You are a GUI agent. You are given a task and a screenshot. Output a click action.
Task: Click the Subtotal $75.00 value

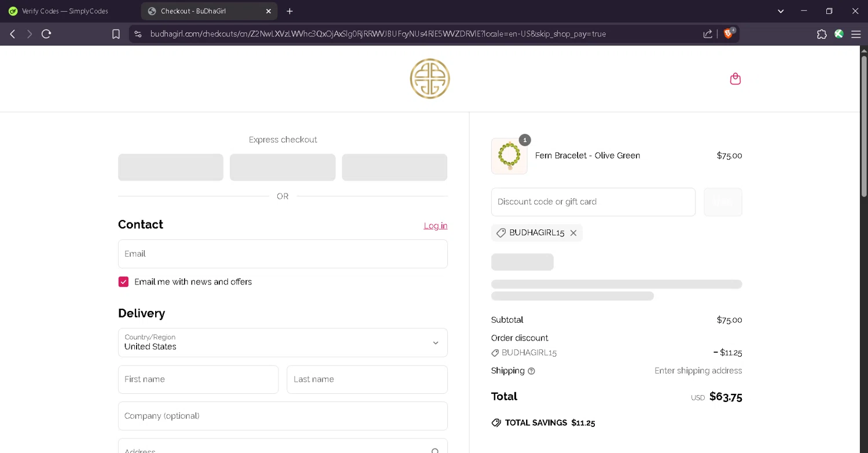[x=729, y=320]
